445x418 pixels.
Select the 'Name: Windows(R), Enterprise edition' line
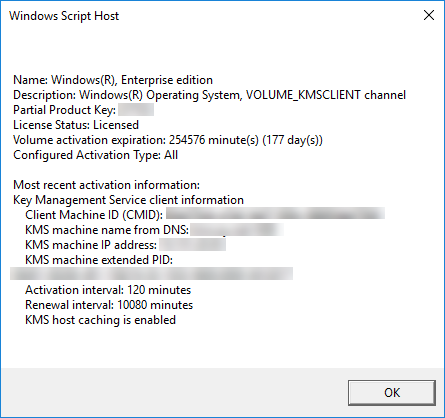tap(113, 80)
